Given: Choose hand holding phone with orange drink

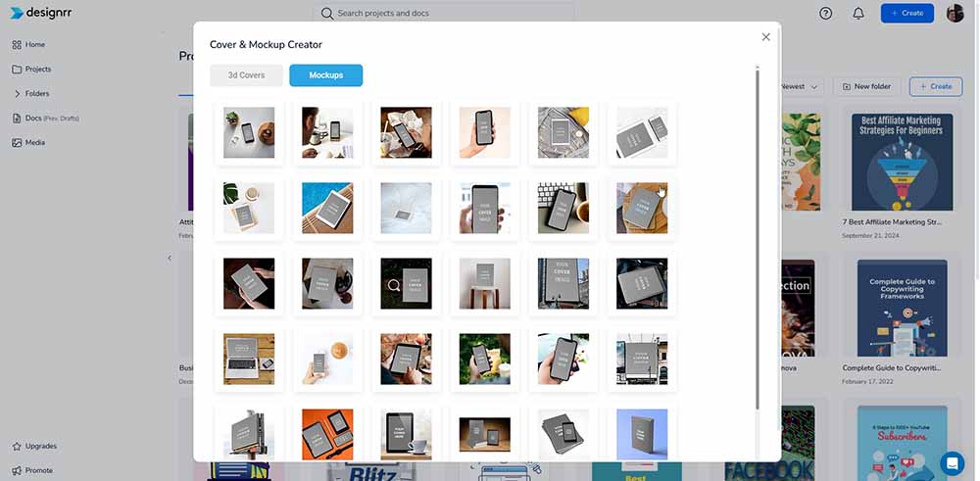Looking at the screenshot, I should 327,360.
